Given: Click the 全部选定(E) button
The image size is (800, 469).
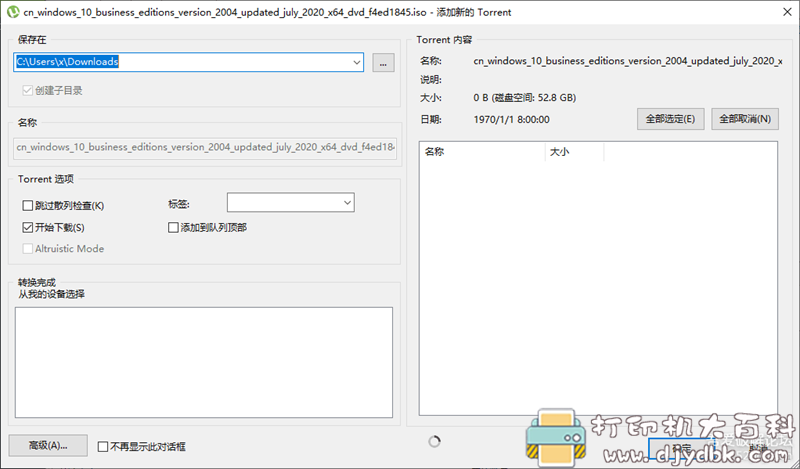Looking at the screenshot, I should [670, 119].
